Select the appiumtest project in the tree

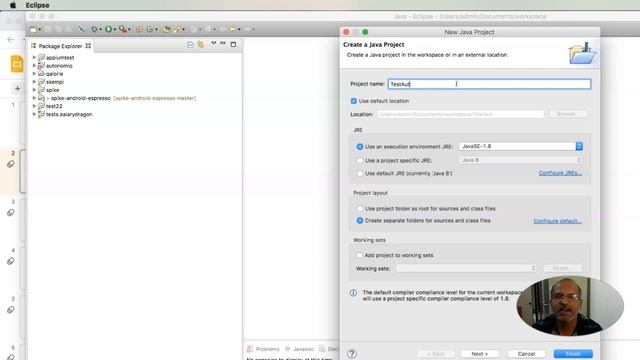pyautogui.click(x=60, y=58)
